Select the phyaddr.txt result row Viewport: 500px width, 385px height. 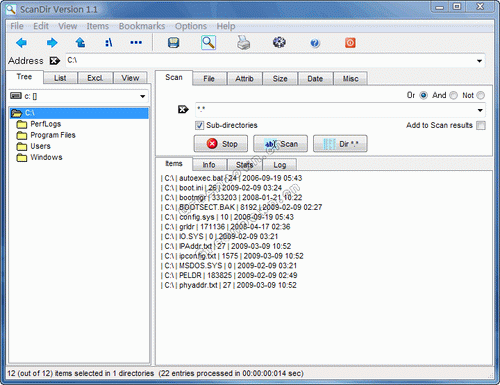[229, 285]
